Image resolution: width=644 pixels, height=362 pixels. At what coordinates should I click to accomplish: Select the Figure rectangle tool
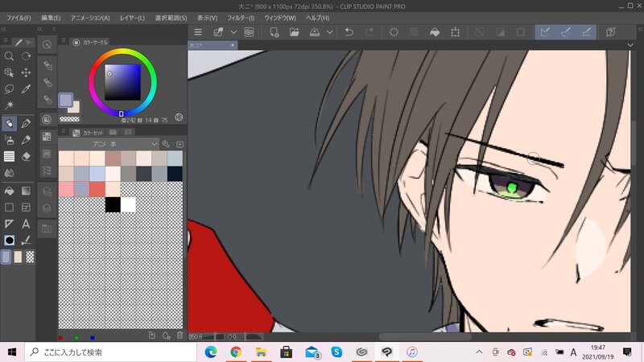pyautogui.click(x=9, y=208)
